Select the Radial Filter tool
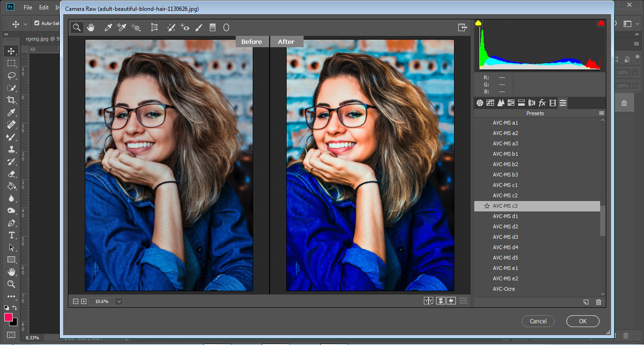 point(226,28)
